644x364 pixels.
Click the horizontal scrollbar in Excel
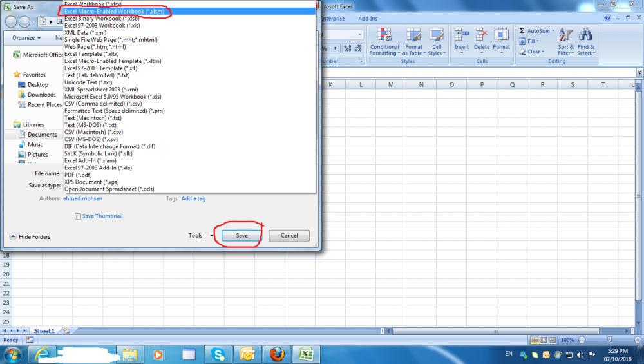pyautogui.click(x=495, y=330)
